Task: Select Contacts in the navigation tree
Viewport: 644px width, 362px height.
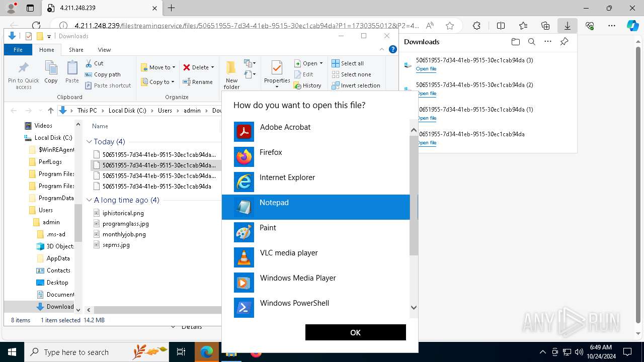Action: pos(53,270)
